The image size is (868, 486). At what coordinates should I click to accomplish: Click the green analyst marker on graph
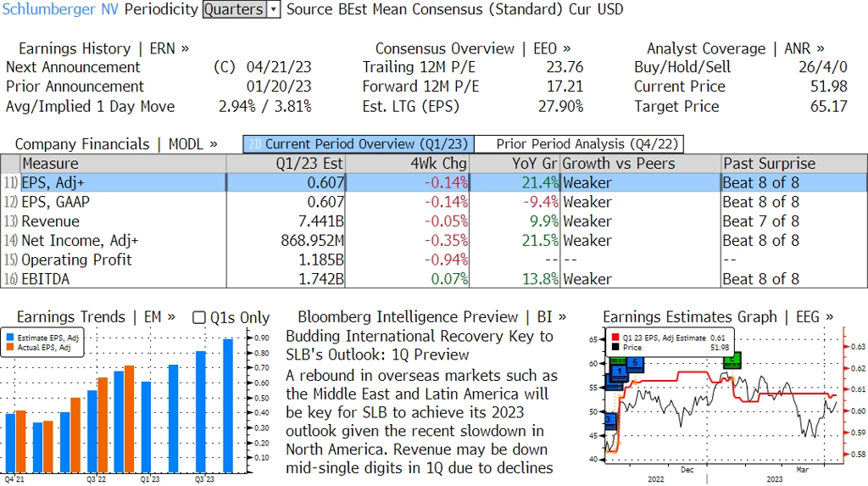pos(732,360)
